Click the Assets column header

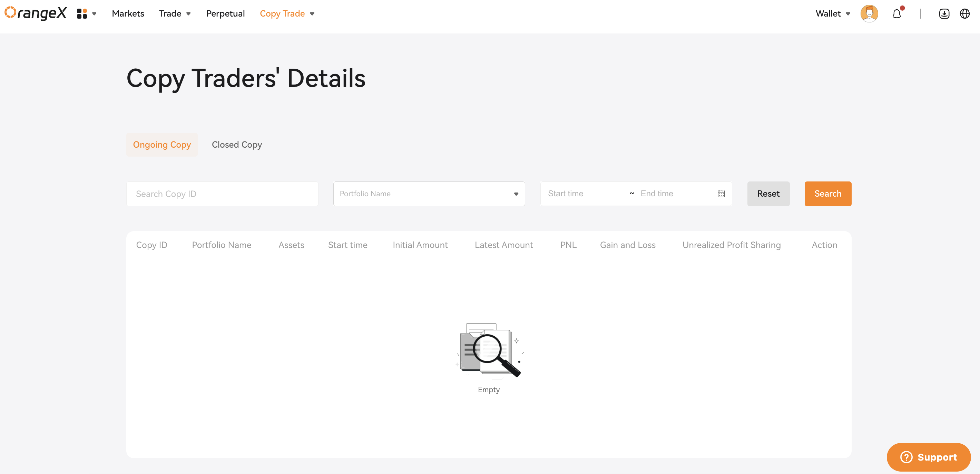(291, 245)
